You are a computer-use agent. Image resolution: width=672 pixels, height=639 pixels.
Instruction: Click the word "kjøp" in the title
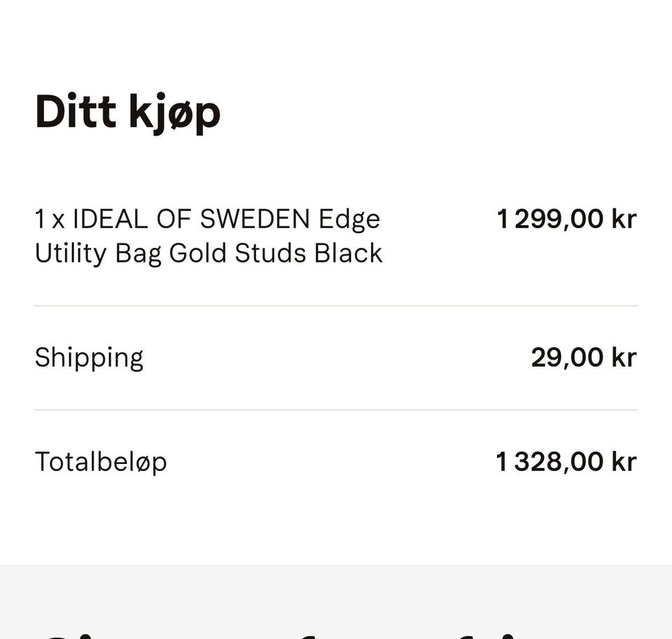[x=174, y=113]
